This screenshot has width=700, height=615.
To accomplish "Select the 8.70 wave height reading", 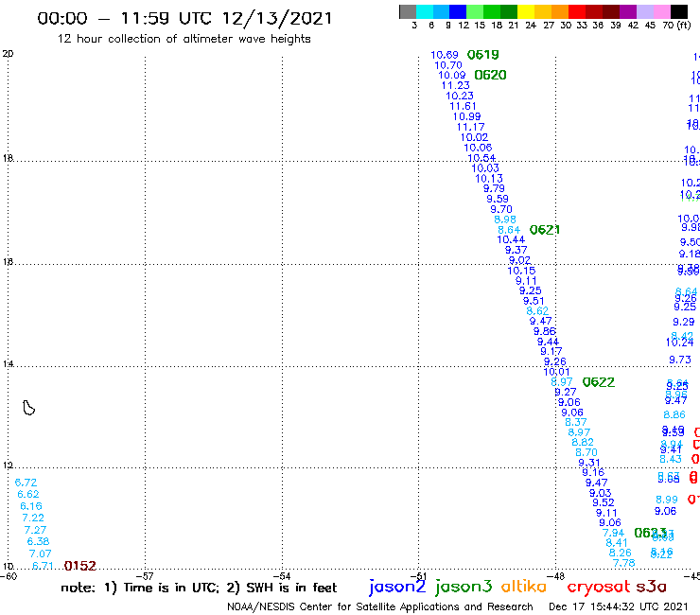I will (586, 452).
